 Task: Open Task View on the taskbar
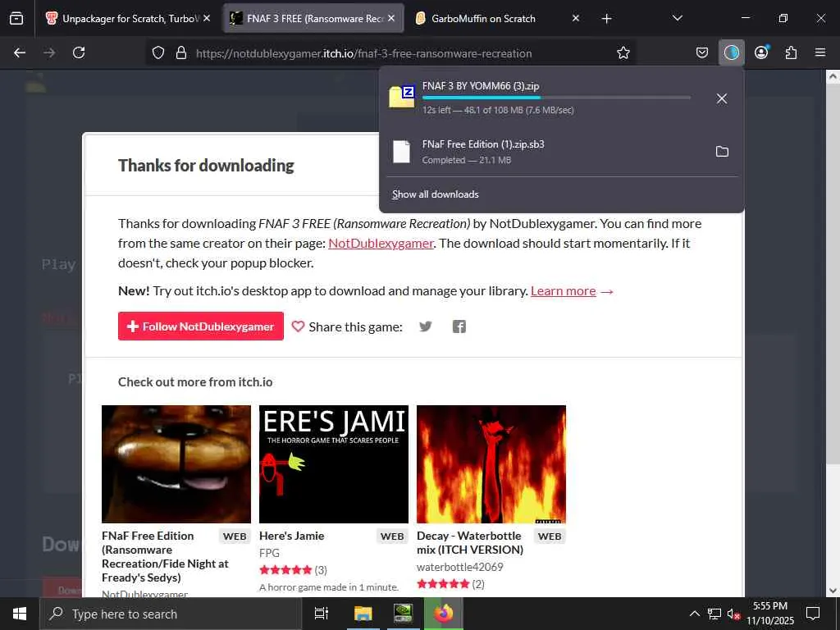[322, 614]
